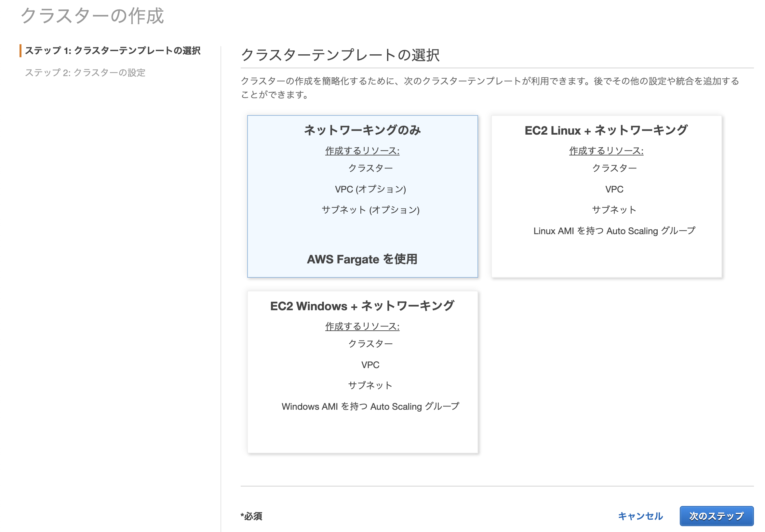Click the サブネット (オプション) text
Screen dimensions: 765x532
(370, 210)
